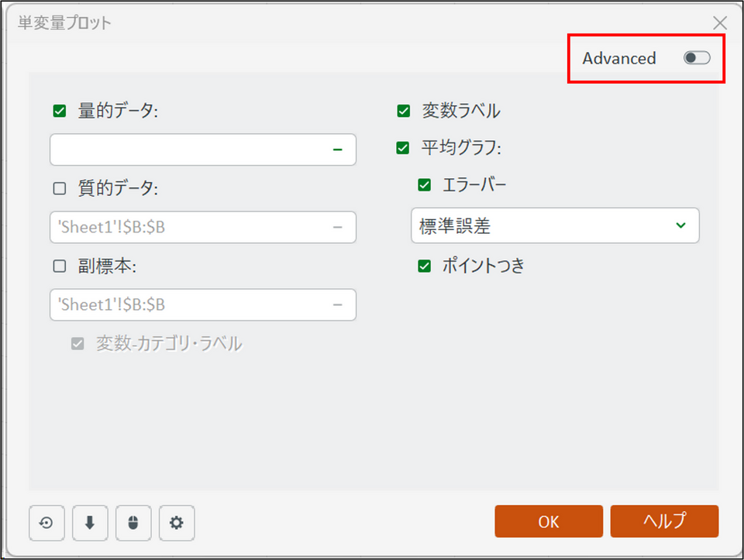Enable the 質的データ checkbox
Image resolution: width=744 pixels, height=560 pixels.
click(x=60, y=188)
